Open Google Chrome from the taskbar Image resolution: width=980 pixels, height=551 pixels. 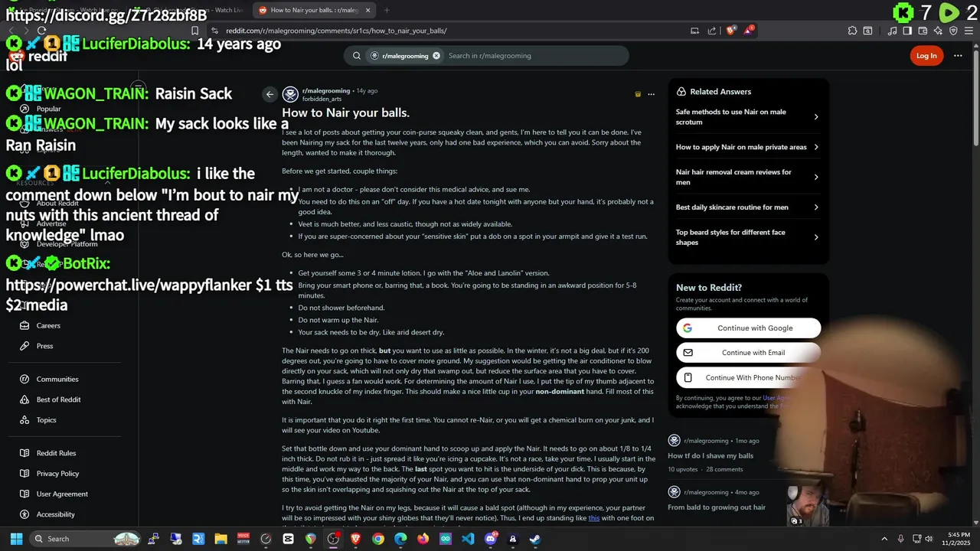click(378, 539)
